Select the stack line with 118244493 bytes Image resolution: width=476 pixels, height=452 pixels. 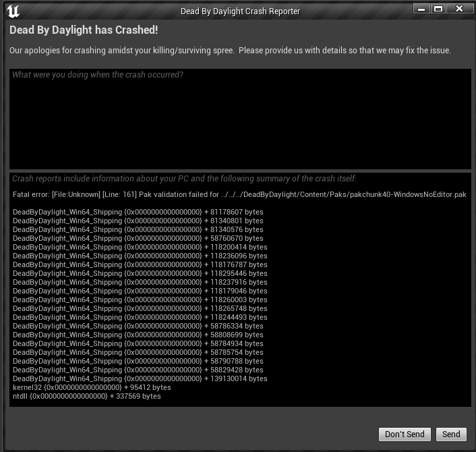tap(140, 318)
